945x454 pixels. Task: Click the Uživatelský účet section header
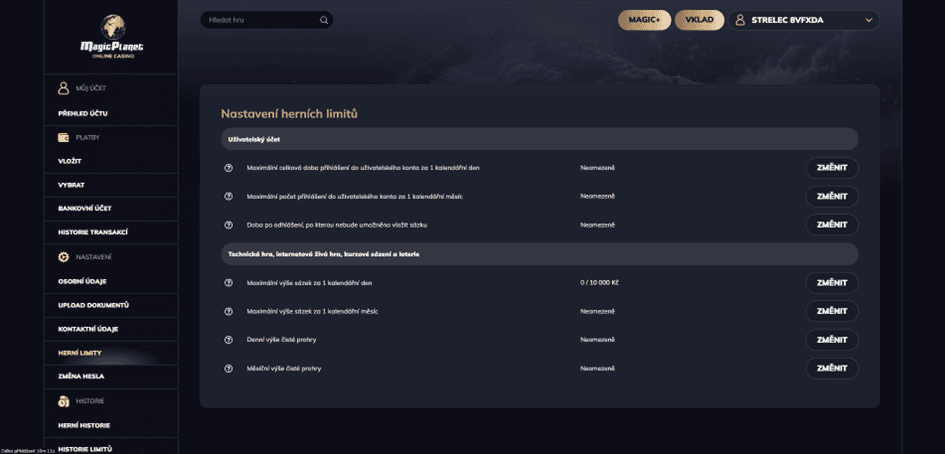click(x=539, y=139)
